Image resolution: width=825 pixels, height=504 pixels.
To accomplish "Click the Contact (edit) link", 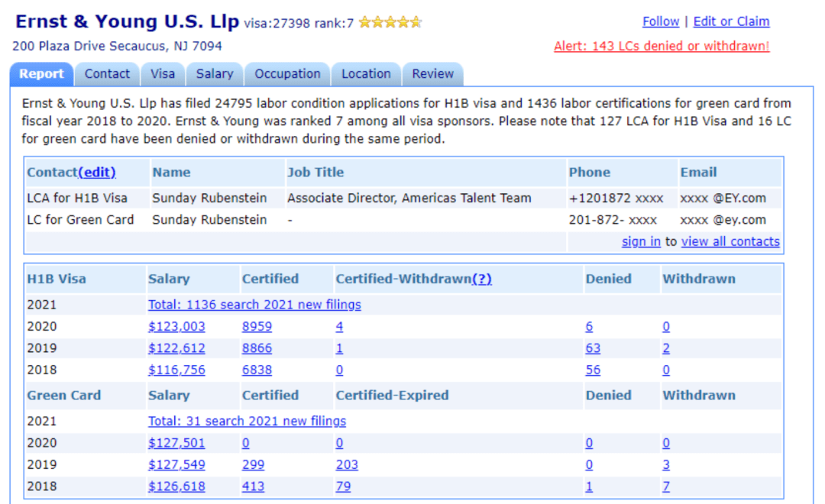I will click(97, 172).
